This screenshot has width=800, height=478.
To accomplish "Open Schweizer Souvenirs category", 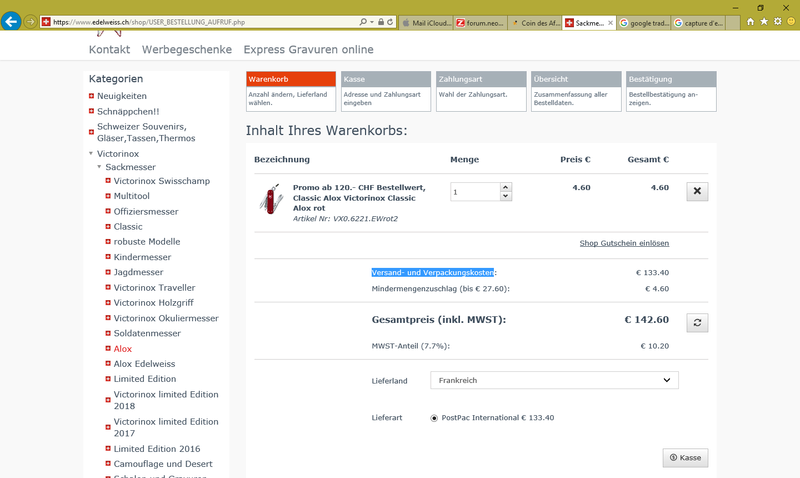I will (146, 132).
